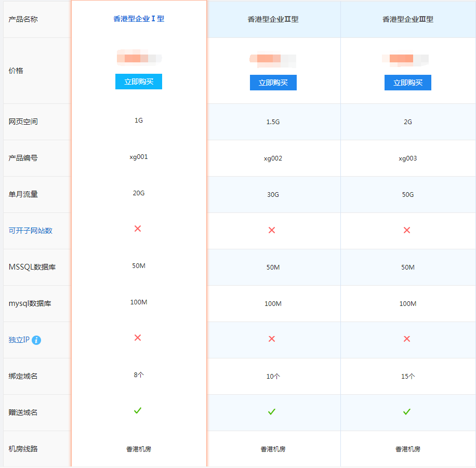Image resolution: width=476 pixels, height=468 pixels.
Task: Click the info icon beside 独立IP
Action: (36, 340)
